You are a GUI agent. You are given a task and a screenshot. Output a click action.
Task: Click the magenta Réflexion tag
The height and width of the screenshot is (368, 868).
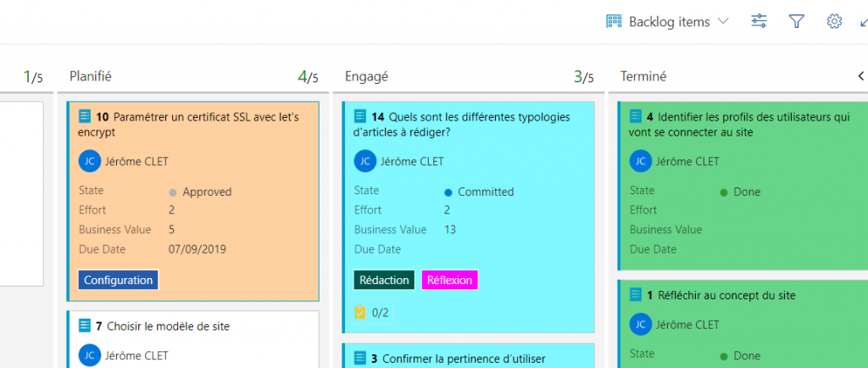449,280
